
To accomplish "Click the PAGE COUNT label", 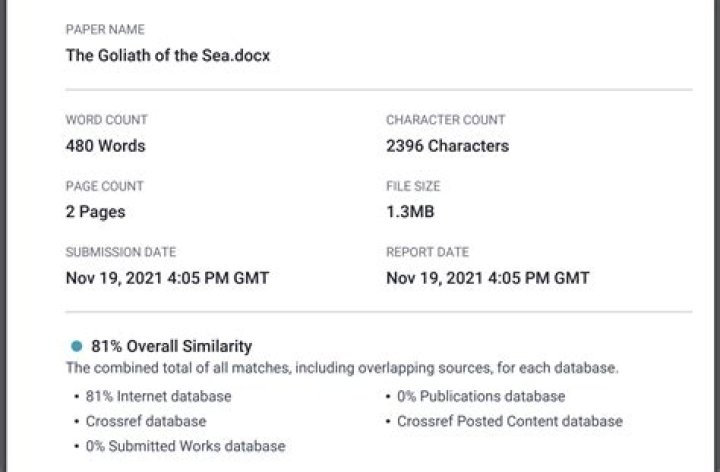I will 104,186.
